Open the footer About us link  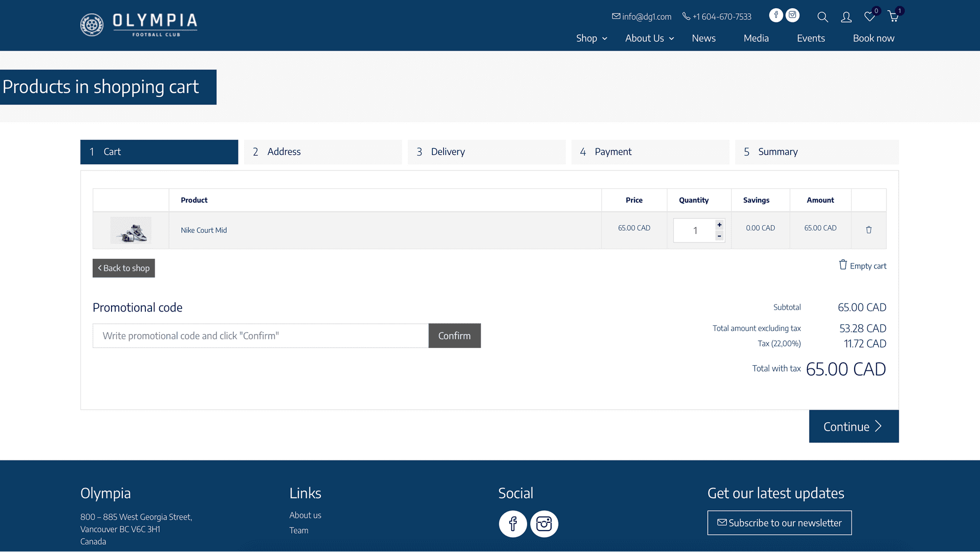pos(305,515)
